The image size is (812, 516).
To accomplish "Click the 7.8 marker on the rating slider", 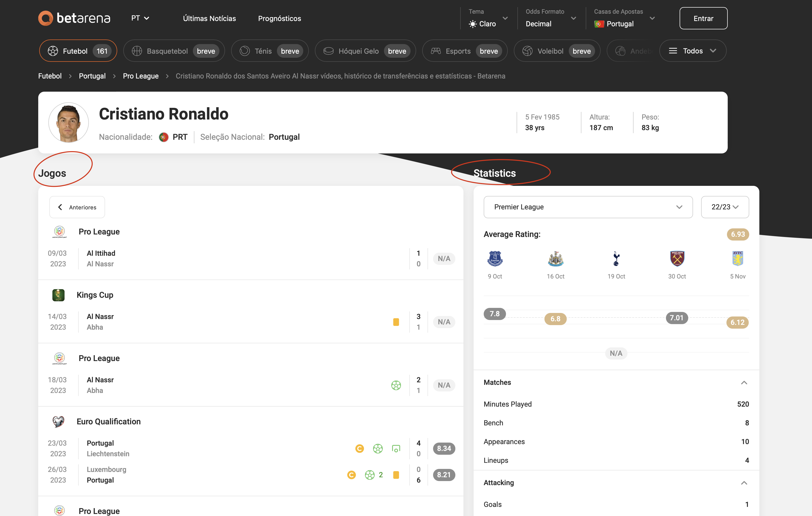I will point(494,314).
